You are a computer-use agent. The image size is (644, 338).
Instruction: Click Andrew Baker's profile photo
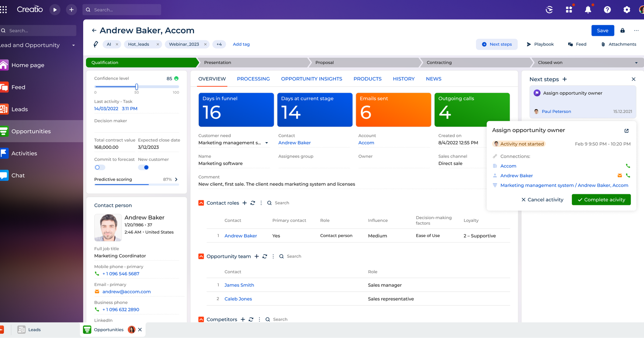point(108,228)
